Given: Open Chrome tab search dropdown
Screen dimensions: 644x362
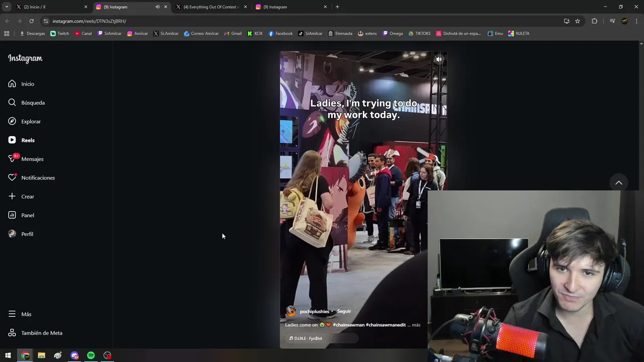Looking at the screenshot, I should pos(7,7).
